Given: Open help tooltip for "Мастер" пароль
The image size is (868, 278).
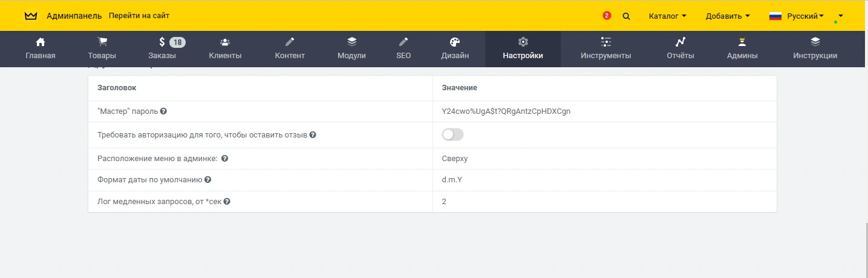Looking at the screenshot, I should [164, 111].
